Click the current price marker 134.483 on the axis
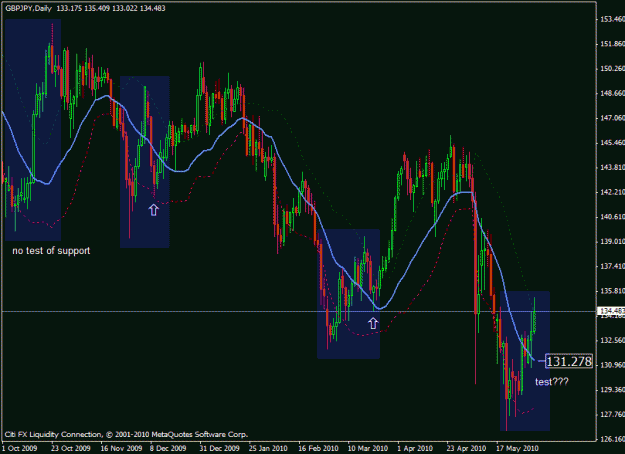The image size is (625, 454). click(x=612, y=311)
